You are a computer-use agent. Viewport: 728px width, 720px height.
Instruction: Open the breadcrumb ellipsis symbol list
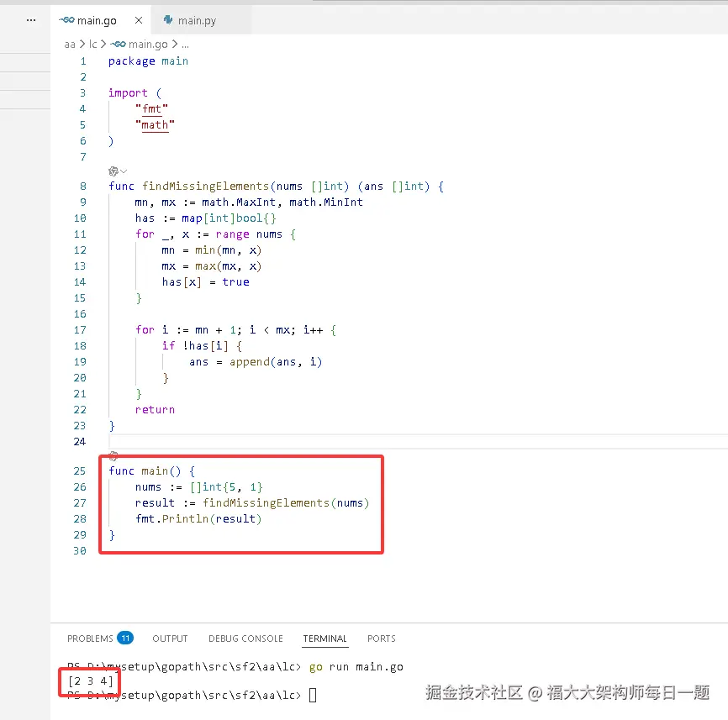tap(185, 45)
